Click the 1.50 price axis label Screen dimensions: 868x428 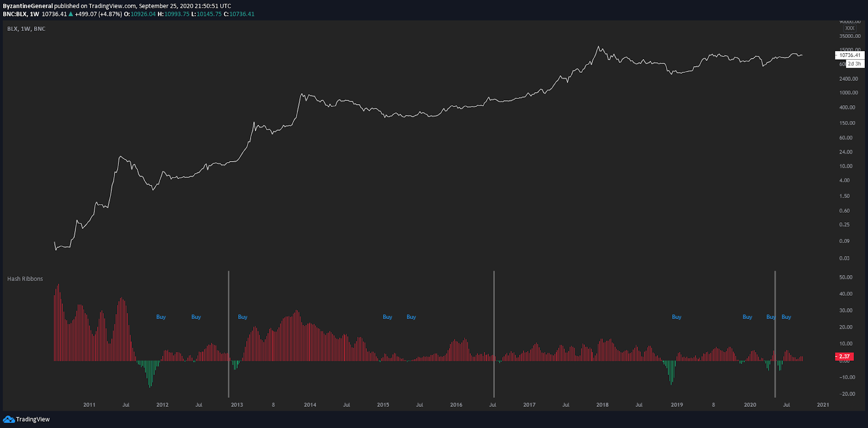coord(845,196)
